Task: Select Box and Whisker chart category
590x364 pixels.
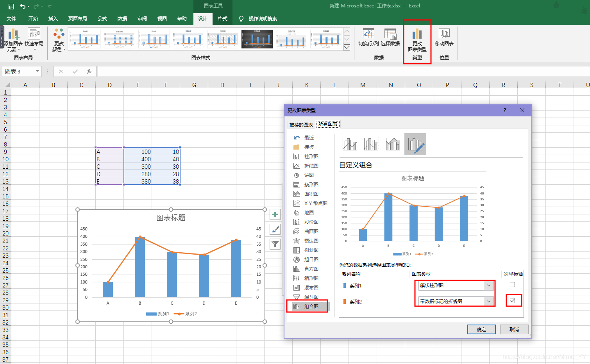Action: point(311,278)
